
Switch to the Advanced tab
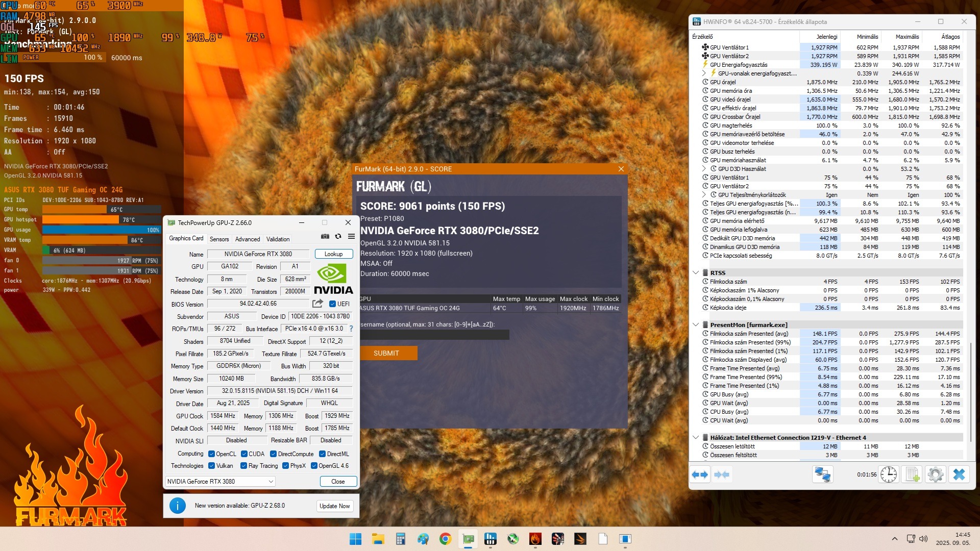248,239
